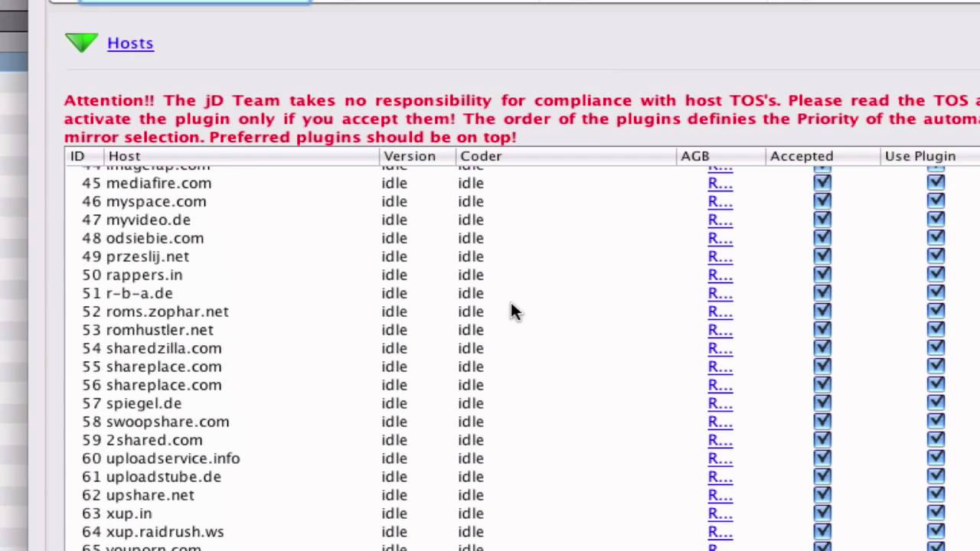This screenshot has height=551, width=980.
Task: Open AGB link for myspace.com
Action: pyautogui.click(x=720, y=201)
